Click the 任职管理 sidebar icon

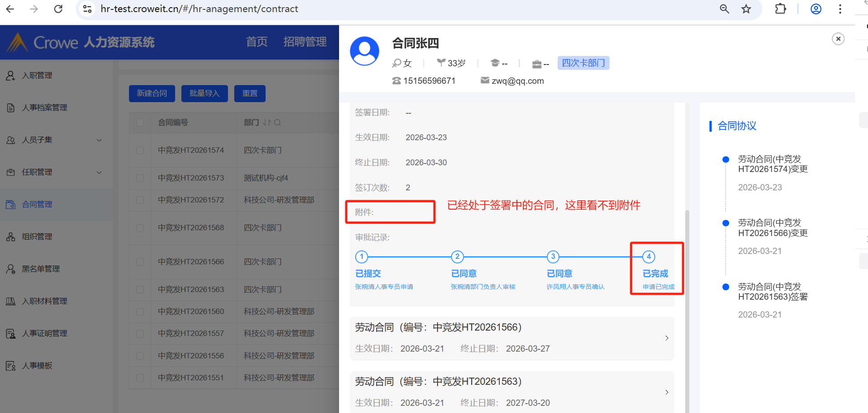pos(11,172)
